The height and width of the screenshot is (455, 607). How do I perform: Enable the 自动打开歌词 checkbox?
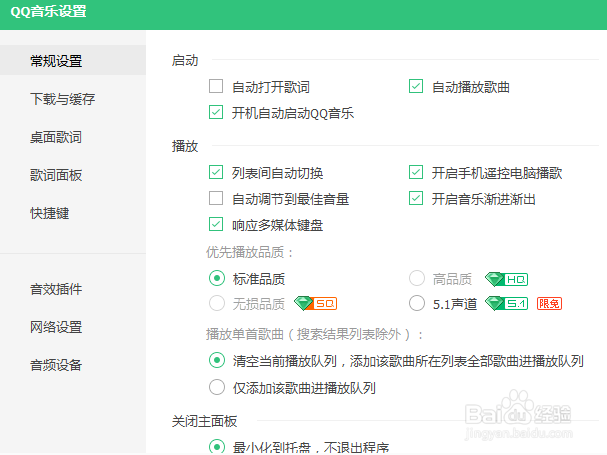(x=216, y=86)
